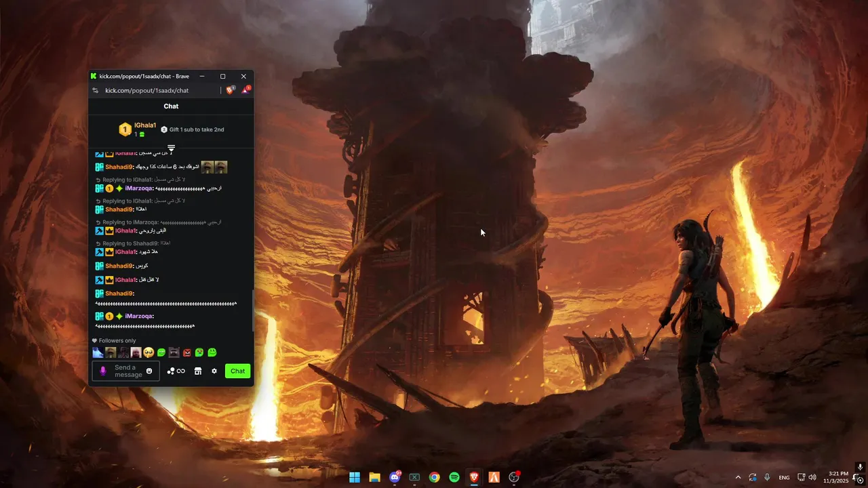This screenshot has height=488, width=868.
Task: Open iMarzoqa's name in the last message
Action: coord(140,316)
